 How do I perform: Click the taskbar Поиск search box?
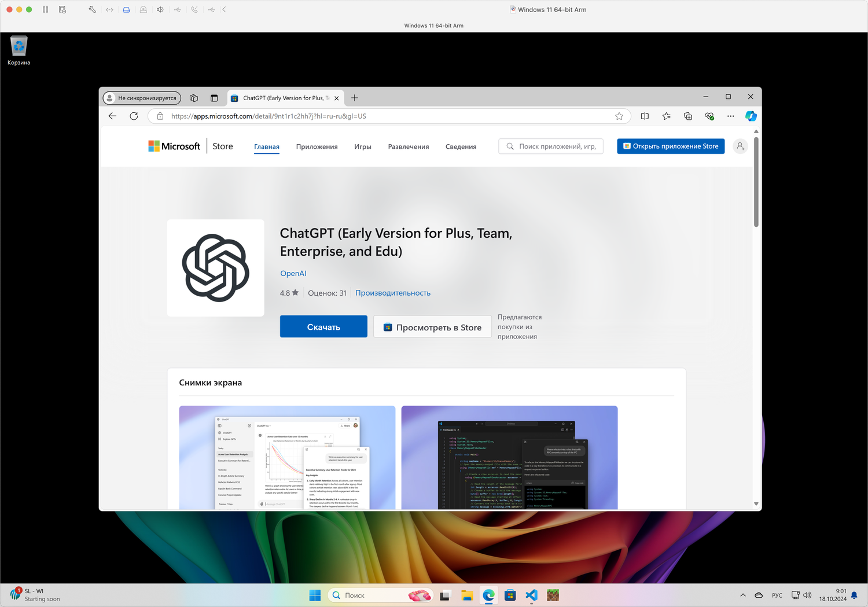[x=380, y=595]
